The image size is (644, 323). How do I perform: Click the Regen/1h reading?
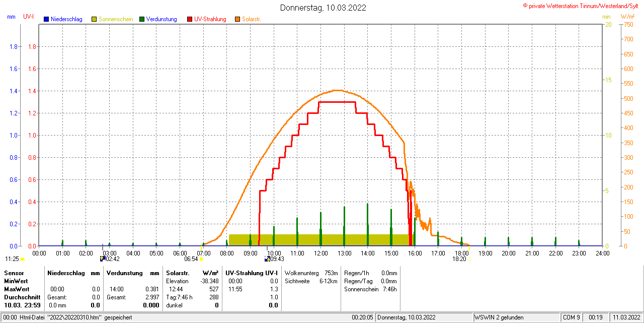click(x=371, y=273)
